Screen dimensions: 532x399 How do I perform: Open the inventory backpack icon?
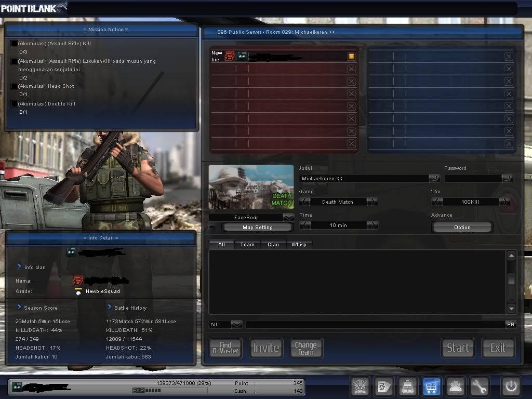[x=407, y=386]
